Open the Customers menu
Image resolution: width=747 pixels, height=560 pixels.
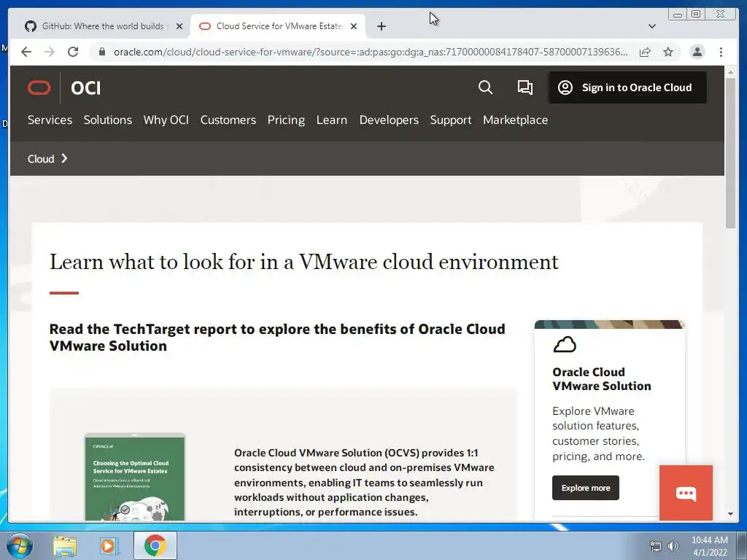228,120
